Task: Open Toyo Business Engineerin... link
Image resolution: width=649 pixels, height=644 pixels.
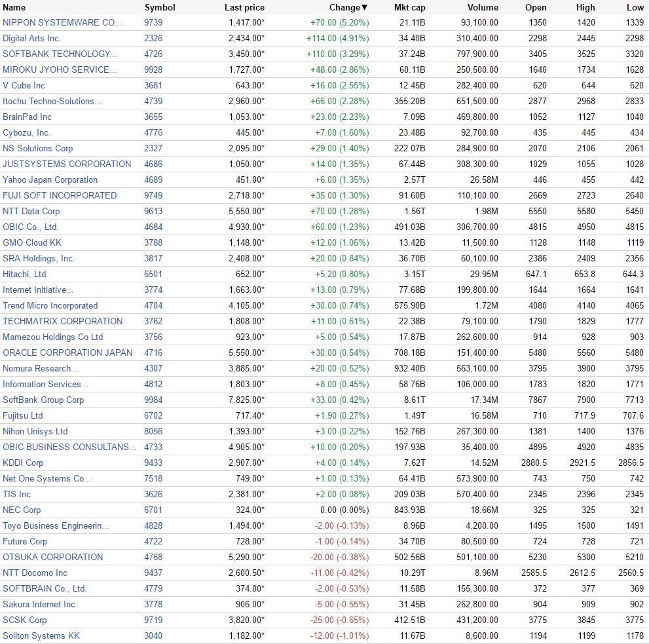Action: click(56, 526)
